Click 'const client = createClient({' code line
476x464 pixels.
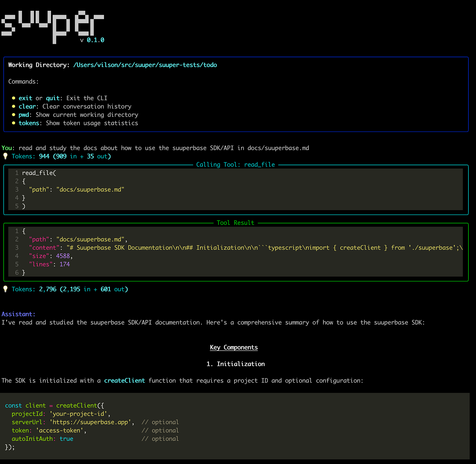coord(55,405)
